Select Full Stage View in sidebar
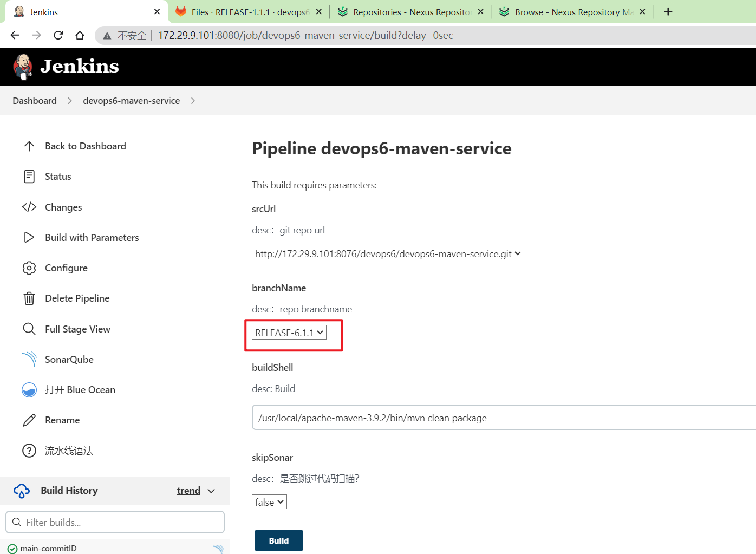Screen dimensions: 756x554 (x=77, y=329)
